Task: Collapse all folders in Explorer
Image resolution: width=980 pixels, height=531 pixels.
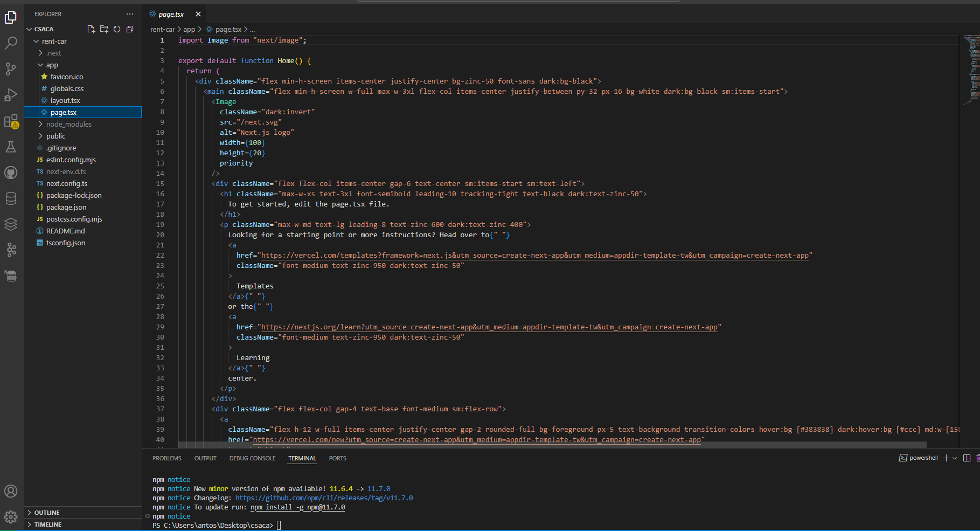Action: click(130, 29)
